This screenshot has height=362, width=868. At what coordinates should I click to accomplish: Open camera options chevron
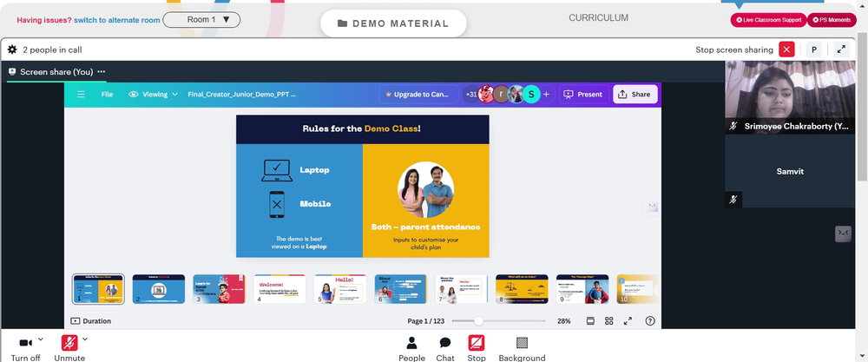41,339
